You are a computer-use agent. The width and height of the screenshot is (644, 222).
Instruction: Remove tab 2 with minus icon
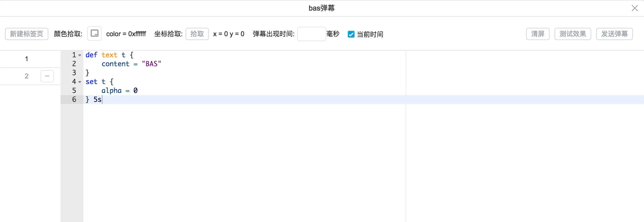click(47, 76)
